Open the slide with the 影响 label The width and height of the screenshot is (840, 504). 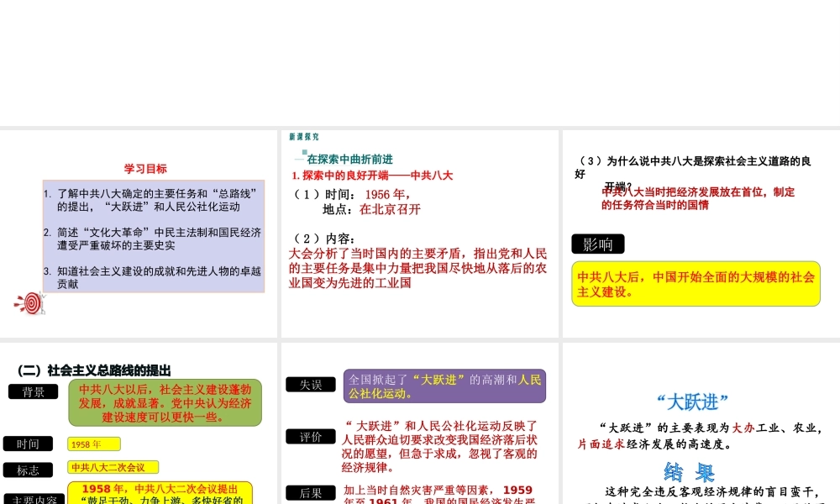[701, 234]
